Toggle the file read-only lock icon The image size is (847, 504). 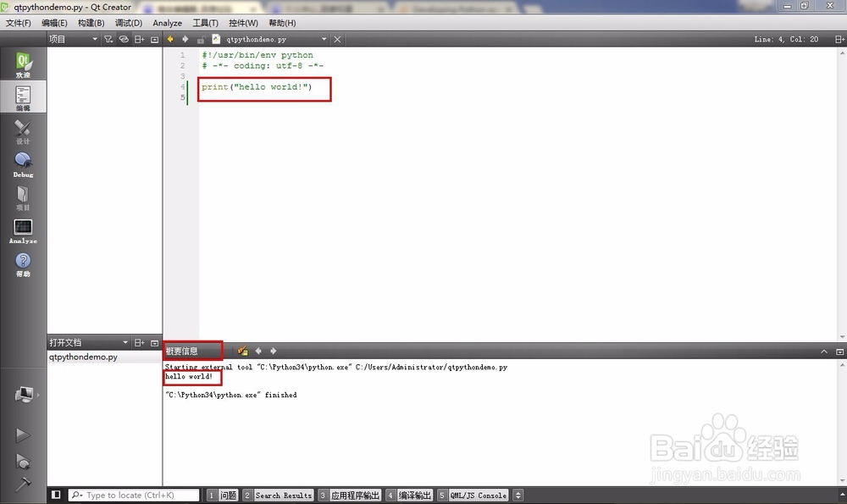click(x=201, y=39)
